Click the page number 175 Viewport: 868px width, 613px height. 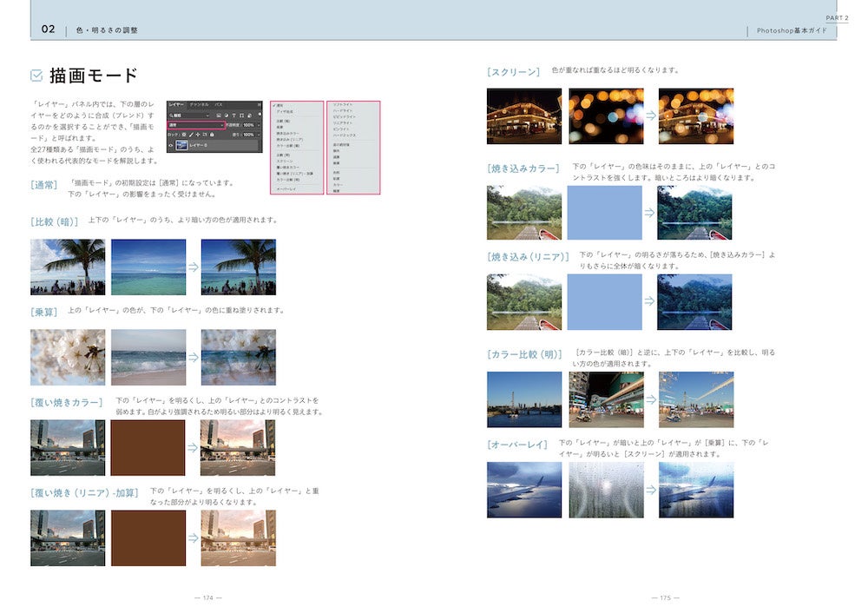(666, 597)
